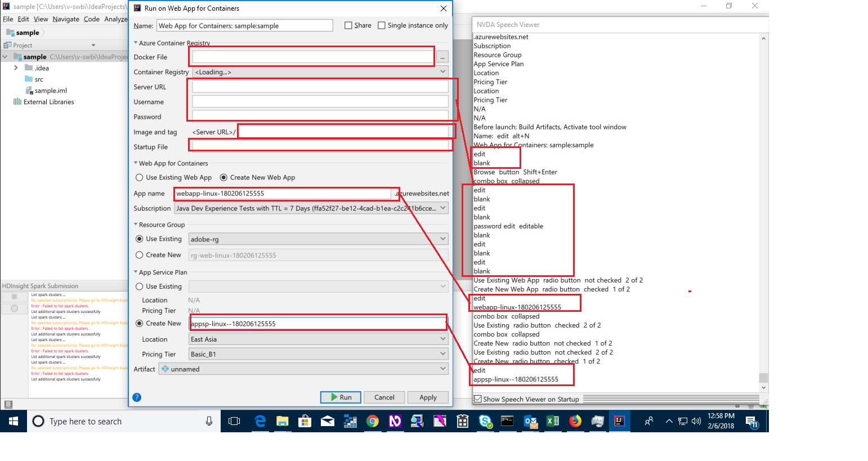The width and height of the screenshot is (868, 461).
Task: Collapse the Azure Container Registry section
Action: (x=135, y=43)
